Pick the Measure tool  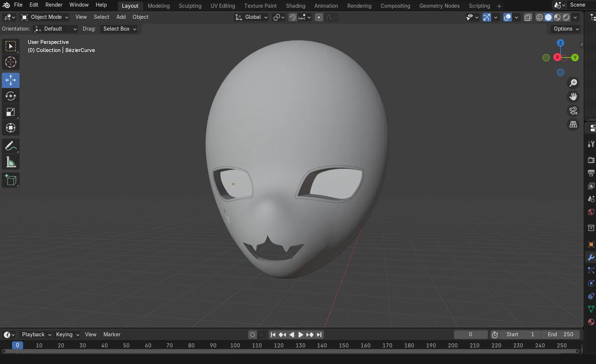click(x=10, y=162)
